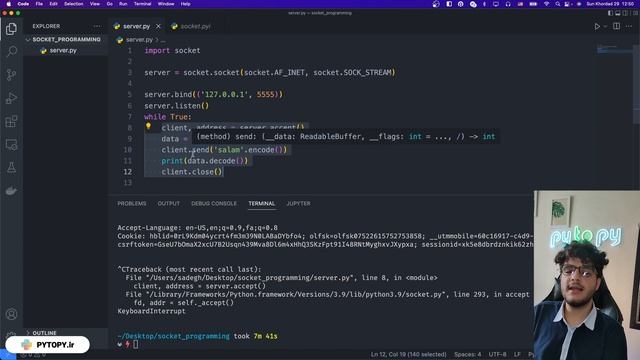
Task: Open the Selection menu
Action: click(73, 4)
